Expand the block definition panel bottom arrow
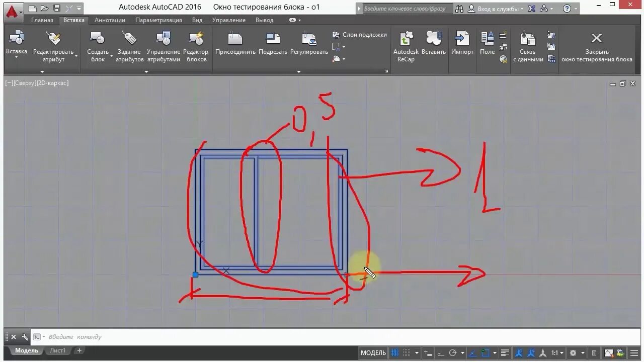644x362 pixels. [146, 71]
